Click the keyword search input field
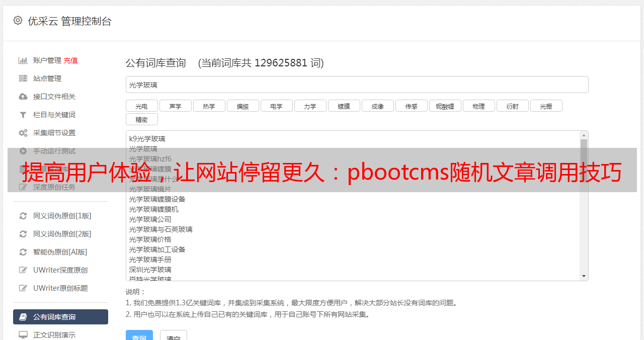Screen dimensions: 644x340 pyautogui.click(x=357, y=84)
